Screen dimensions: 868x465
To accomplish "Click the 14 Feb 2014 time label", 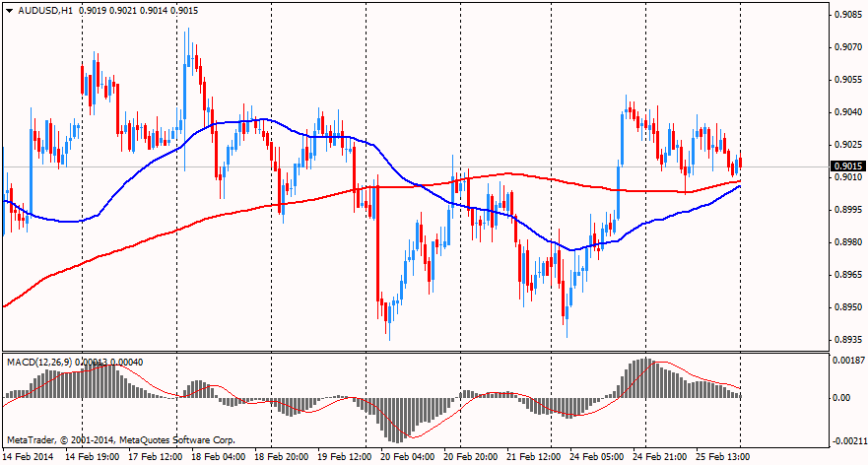I will point(29,458).
